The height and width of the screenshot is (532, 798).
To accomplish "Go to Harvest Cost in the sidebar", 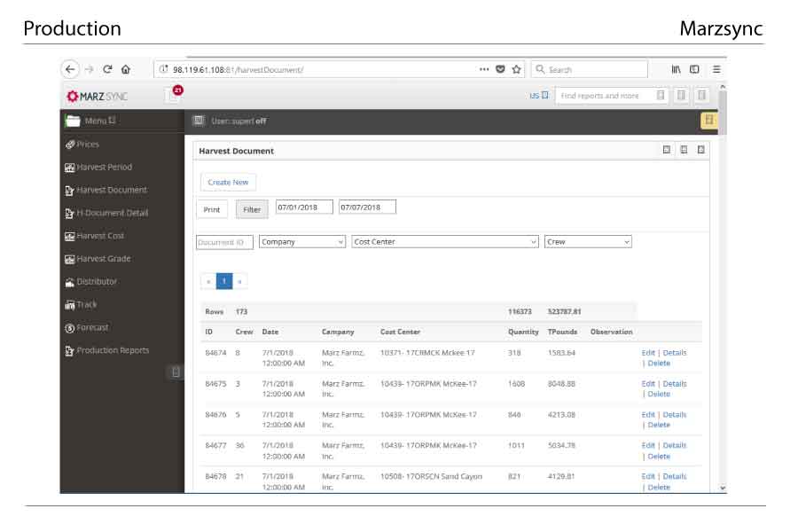I will (x=99, y=236).
